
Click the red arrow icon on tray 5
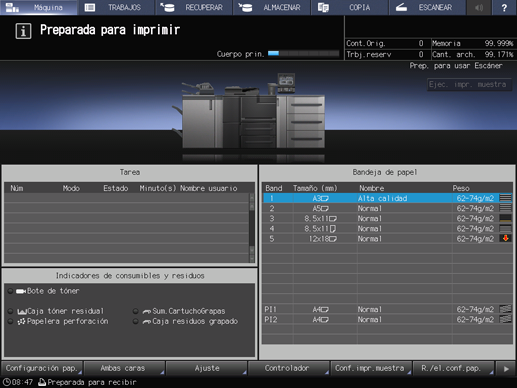[x=505, y=238]
